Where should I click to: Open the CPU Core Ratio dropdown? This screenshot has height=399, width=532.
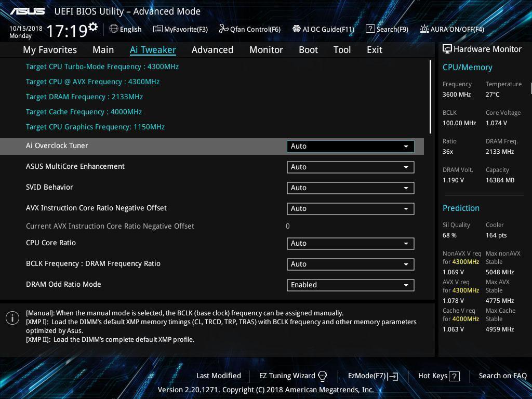click(x=351, y=244)
